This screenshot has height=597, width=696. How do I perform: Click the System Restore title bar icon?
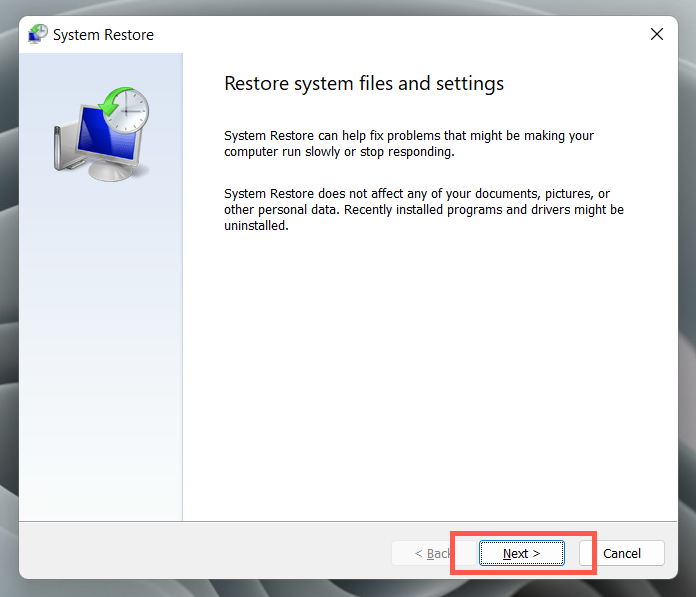tap(38, 34)
